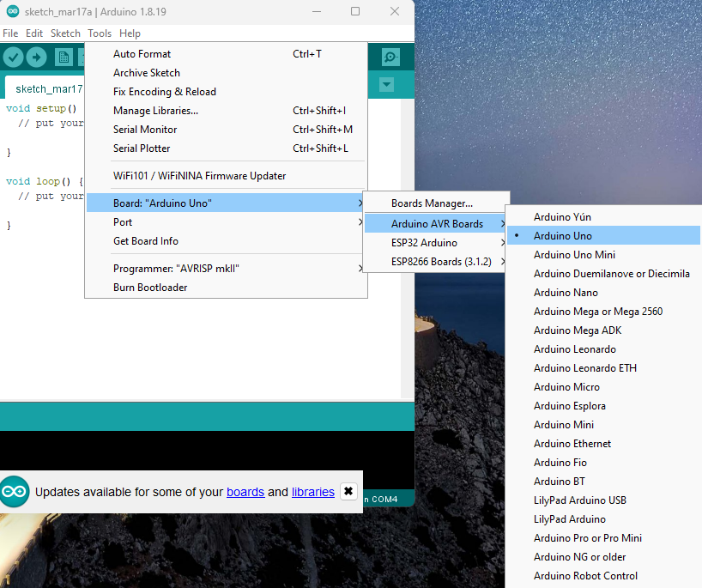Image resolution: width=702 pixels, height=588 pixels.
Task: Expand the Programmer: "AVRISP mkII" submenu
Action: pos(226,269)
